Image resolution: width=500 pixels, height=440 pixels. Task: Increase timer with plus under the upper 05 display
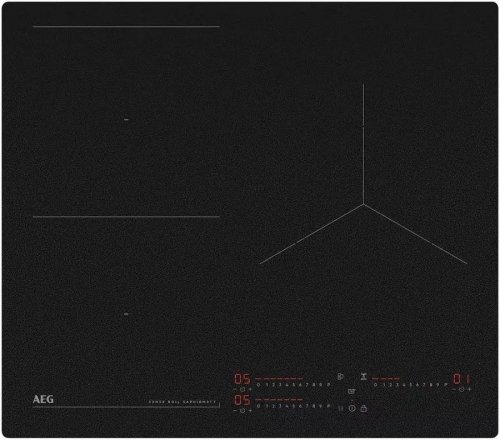point(250,389)
